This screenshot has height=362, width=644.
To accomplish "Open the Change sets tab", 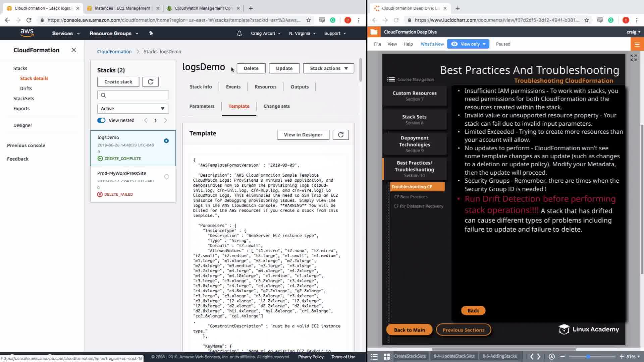I will (276, 106).
